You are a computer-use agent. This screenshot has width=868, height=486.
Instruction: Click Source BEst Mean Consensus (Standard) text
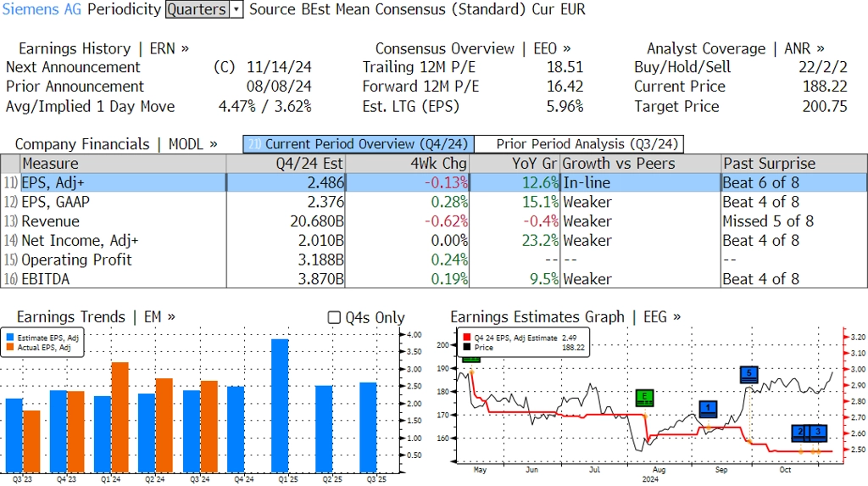tap(387, 9)
